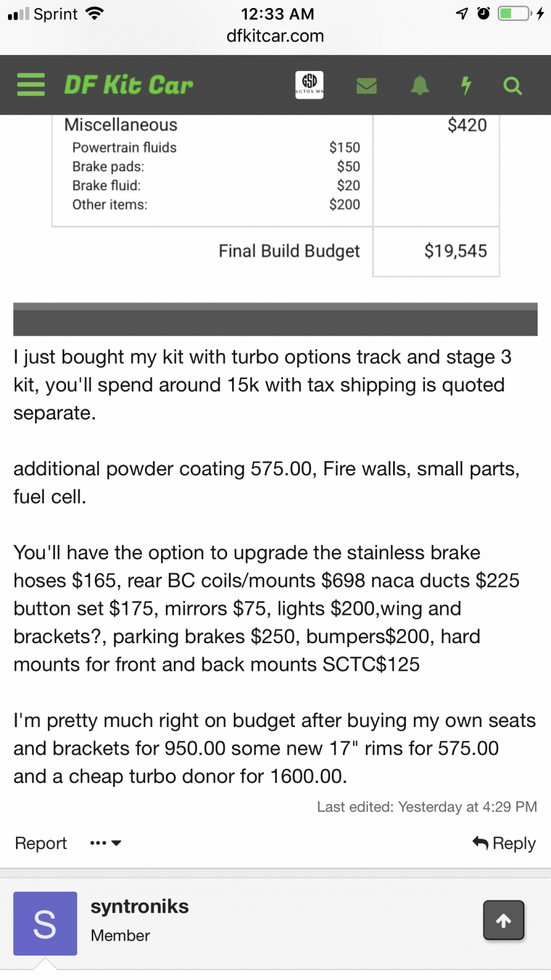Tap the Last edited timestamp text
The image size is (551, 980).
(x=427, y=807)
